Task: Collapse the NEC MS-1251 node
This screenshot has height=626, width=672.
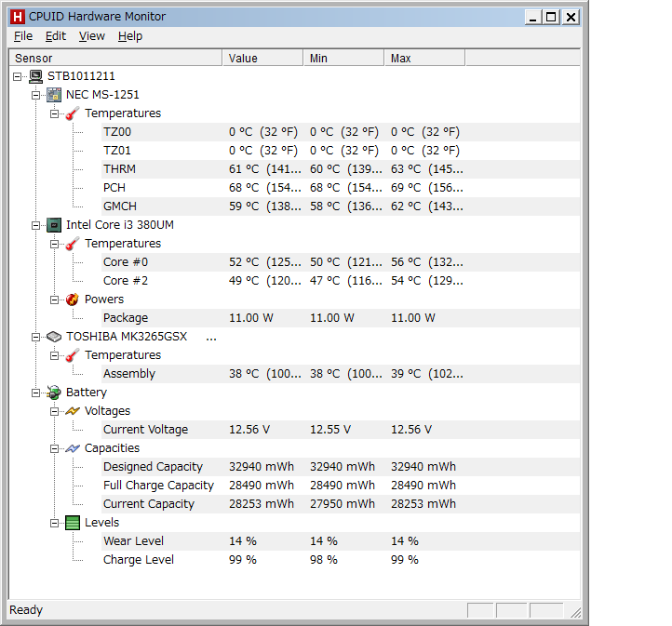Action: tap(35, 95)
